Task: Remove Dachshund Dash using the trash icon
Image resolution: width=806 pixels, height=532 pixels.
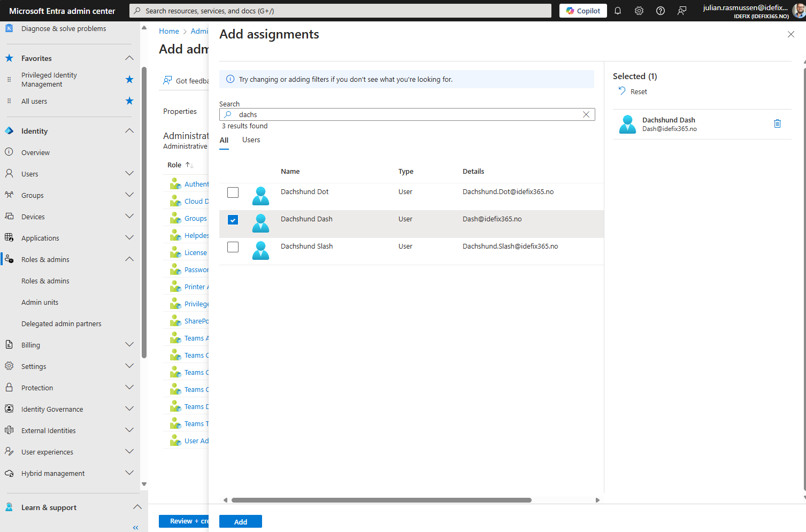Action: click(777, 124)
